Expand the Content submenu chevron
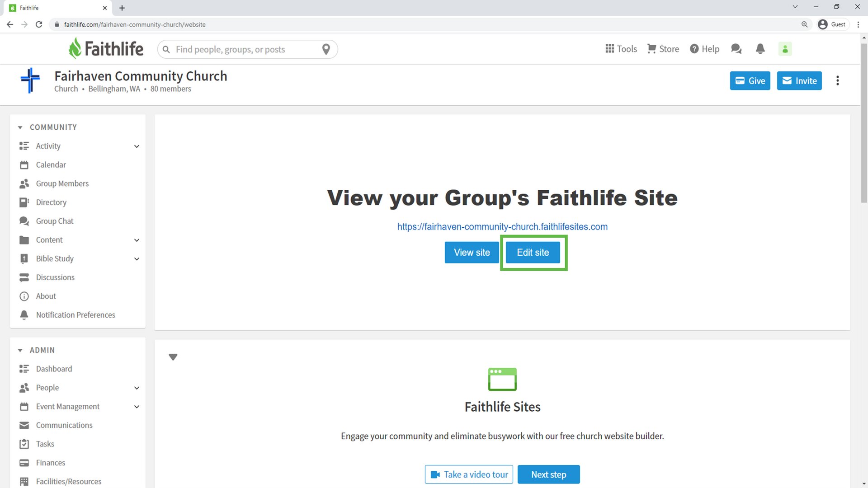Image resolution: width=868 pixels, height=488 pixels. click(137, 240)
